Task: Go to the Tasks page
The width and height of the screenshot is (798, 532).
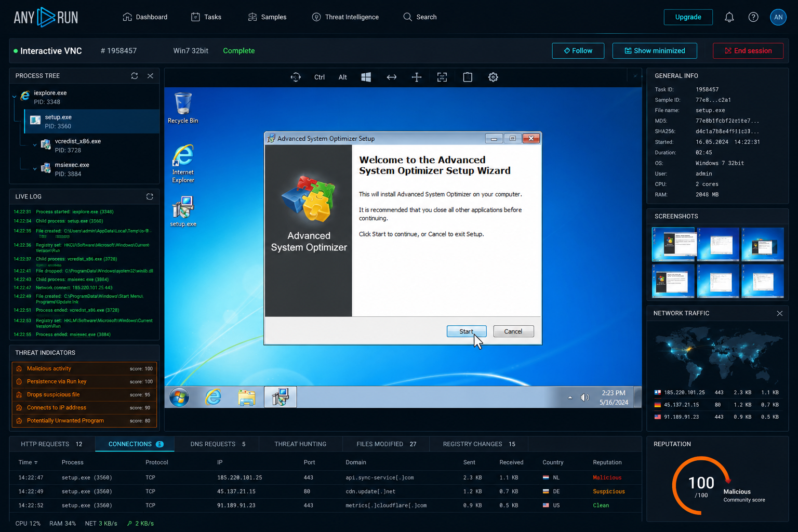Action: (206, 17)
